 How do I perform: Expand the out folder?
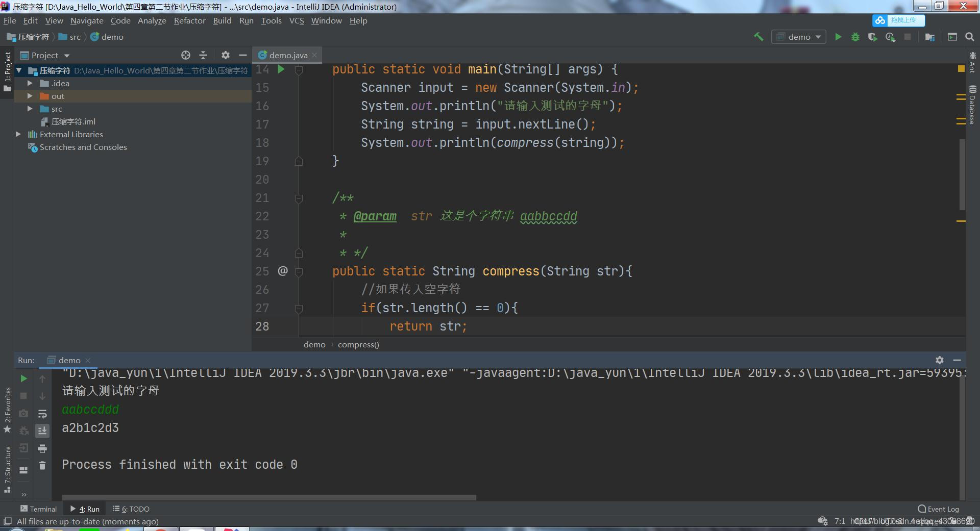pos(30,96)
